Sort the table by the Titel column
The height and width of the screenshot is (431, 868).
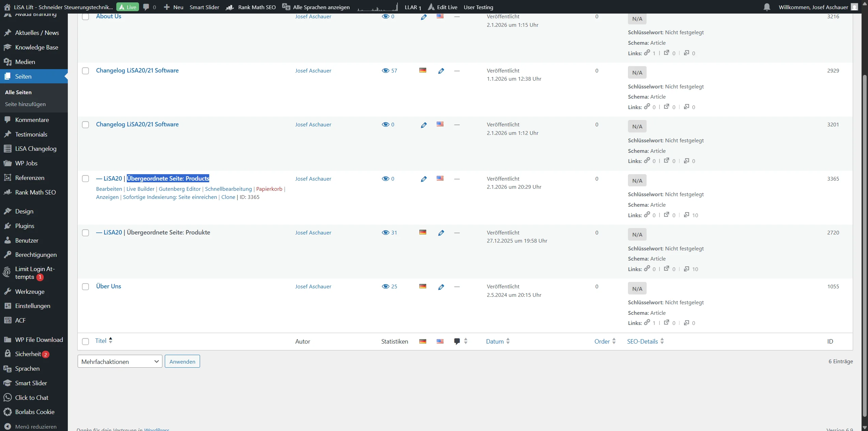tap(101, 341)
